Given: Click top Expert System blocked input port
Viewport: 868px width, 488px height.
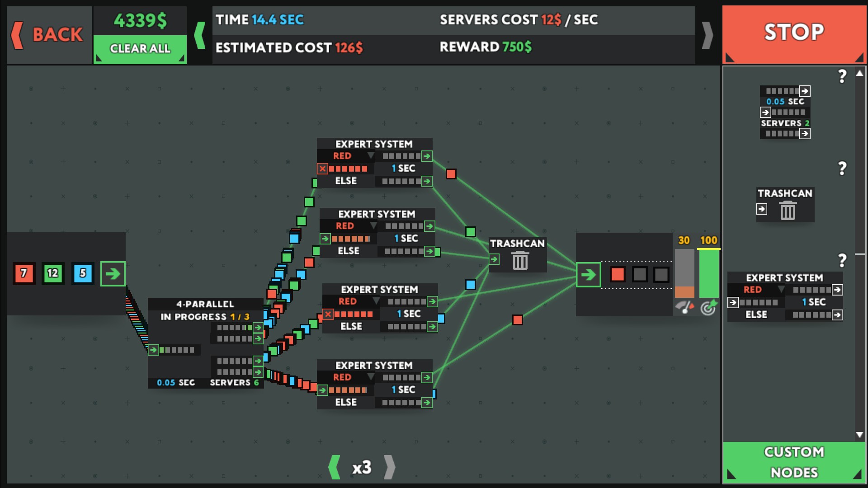Looking at the screenshot, I should (x=322, y=169).
